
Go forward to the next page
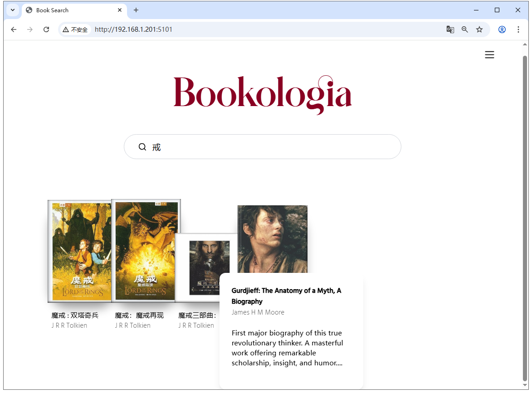click(30, 29)
